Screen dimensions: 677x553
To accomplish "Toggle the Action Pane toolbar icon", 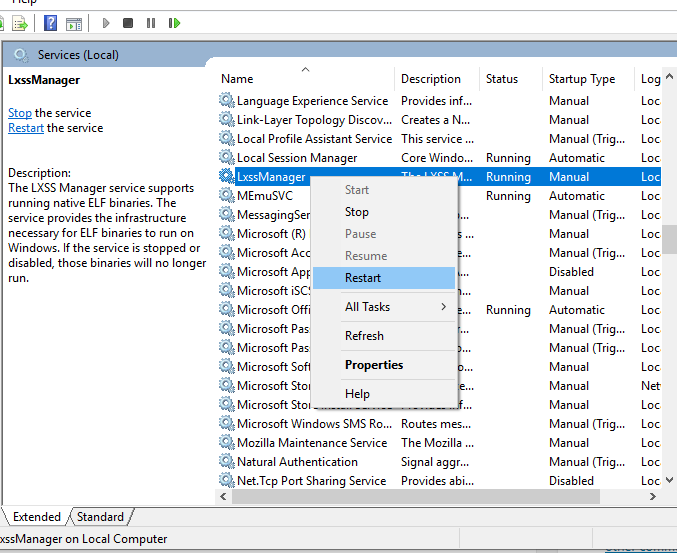I will (x=74, y=23).
